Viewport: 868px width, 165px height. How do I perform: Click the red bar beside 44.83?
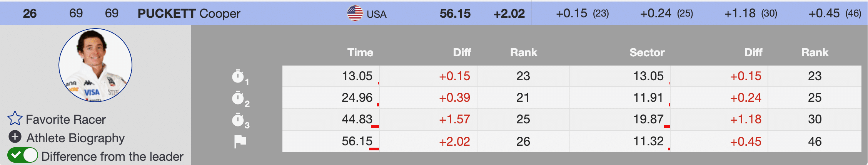(375, 126)
